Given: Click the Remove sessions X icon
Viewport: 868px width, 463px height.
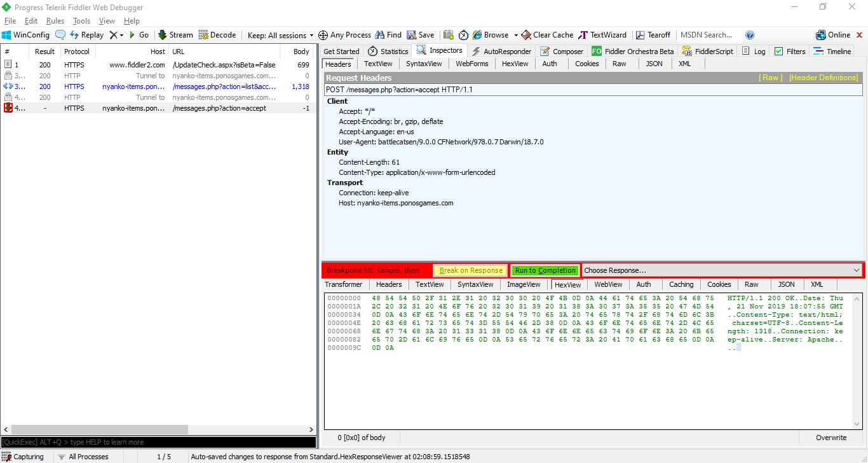Looking at the screenshot, I should (x=113, y=35).
